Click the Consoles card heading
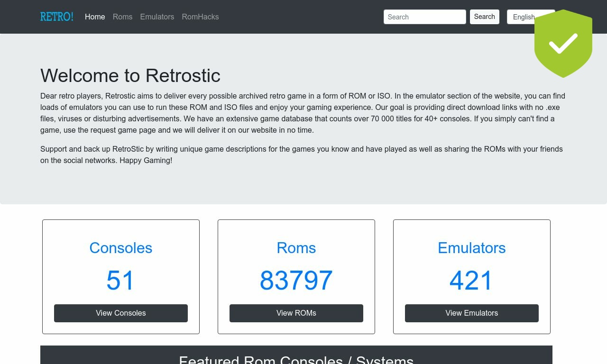The width and height of the screenshot is (607, 364). [121, 248]
